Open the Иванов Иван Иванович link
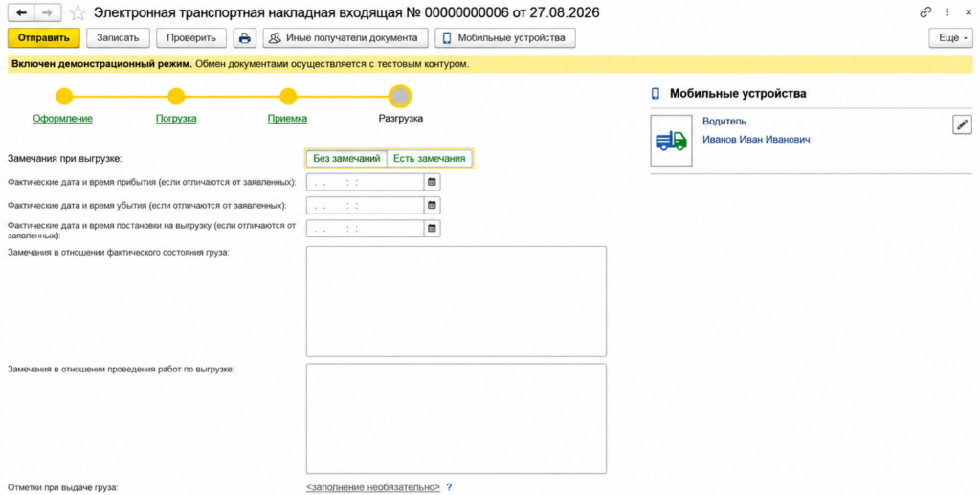The height and width of the screenshot is (495, 980). click(x=756, y=140)
